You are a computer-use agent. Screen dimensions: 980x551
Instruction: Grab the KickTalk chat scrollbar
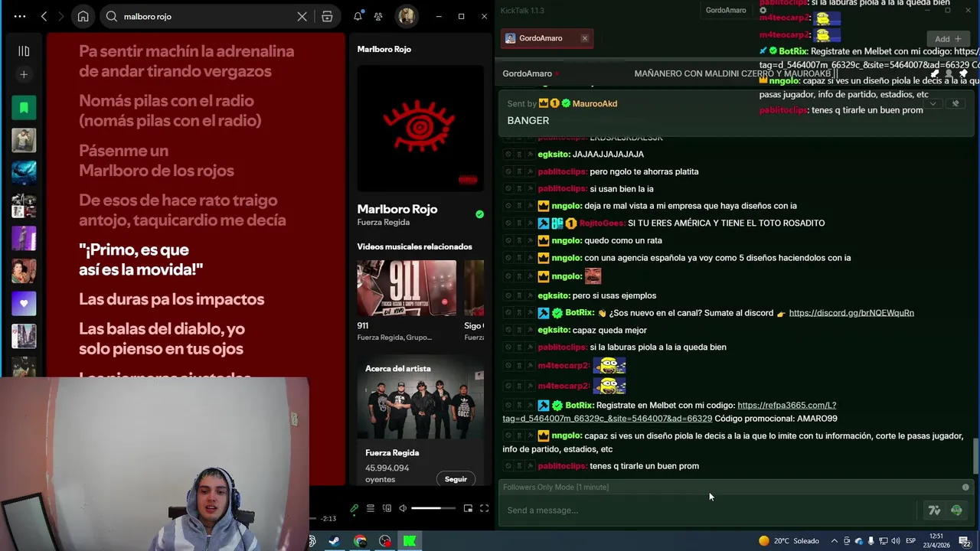tap(975, 455)
